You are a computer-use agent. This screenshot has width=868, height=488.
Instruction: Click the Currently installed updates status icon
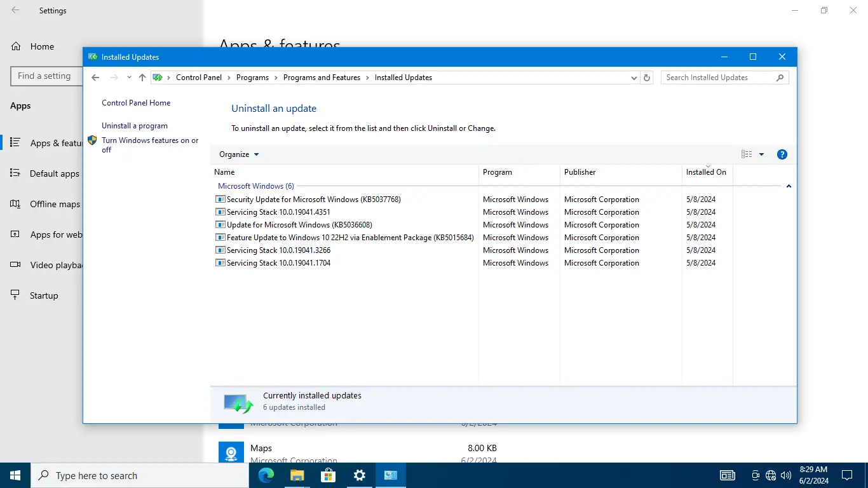coord(238,403)
